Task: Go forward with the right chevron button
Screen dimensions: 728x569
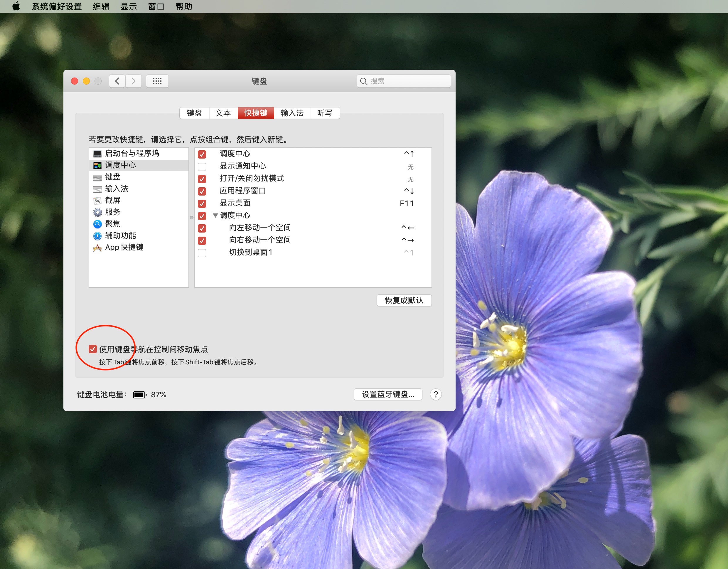Action: tap(133, 81)
